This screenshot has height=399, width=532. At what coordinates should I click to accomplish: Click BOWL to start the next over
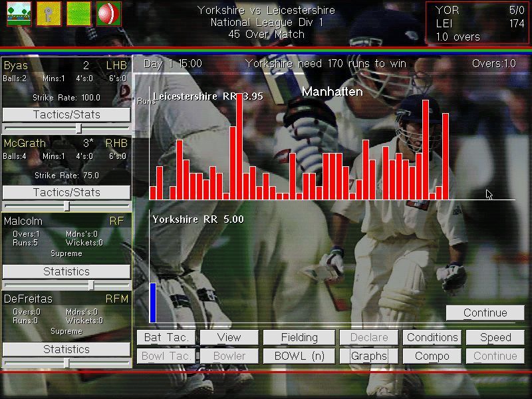299,356
